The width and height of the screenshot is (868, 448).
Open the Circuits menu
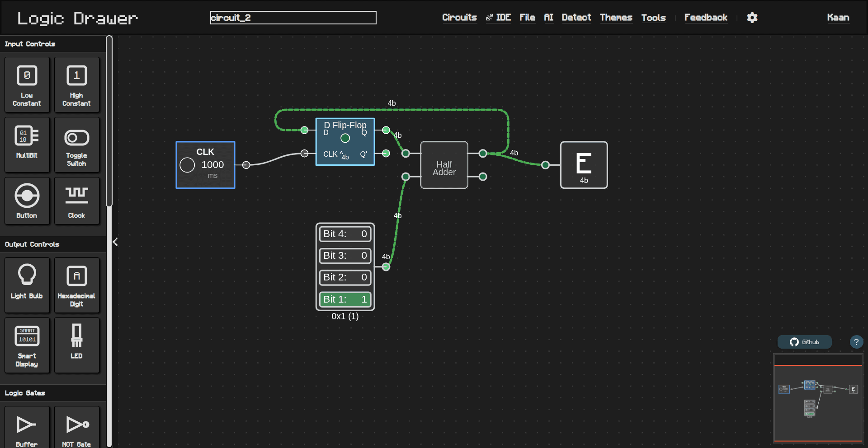(x=459, y=18)
